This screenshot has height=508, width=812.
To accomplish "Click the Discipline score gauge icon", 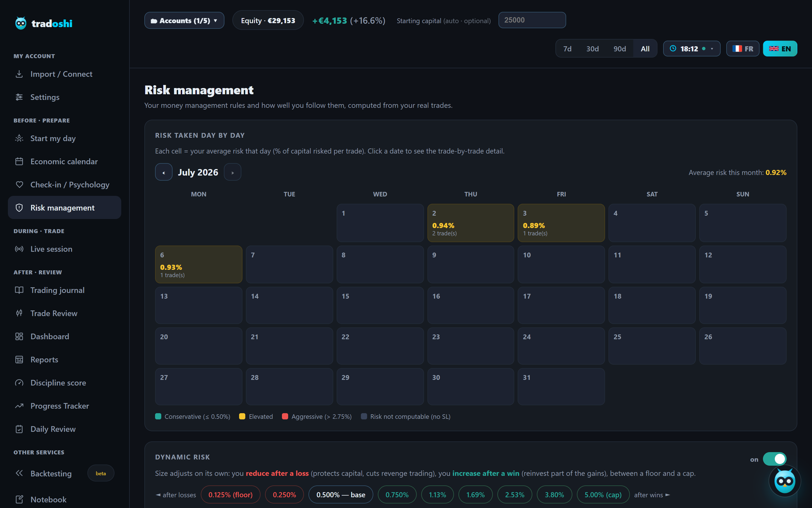I will point(19,383).
